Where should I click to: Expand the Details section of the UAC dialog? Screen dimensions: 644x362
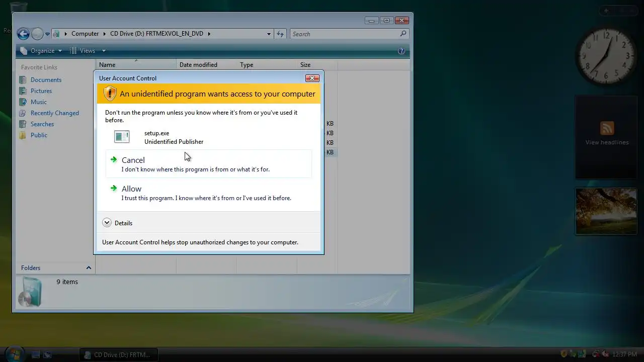(x=117, y=223)
